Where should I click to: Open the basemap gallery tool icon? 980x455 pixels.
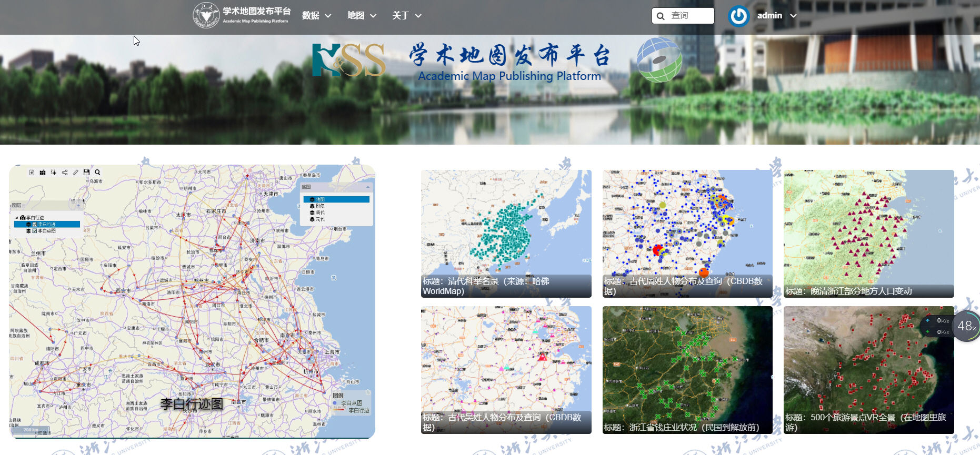[43, 173]
